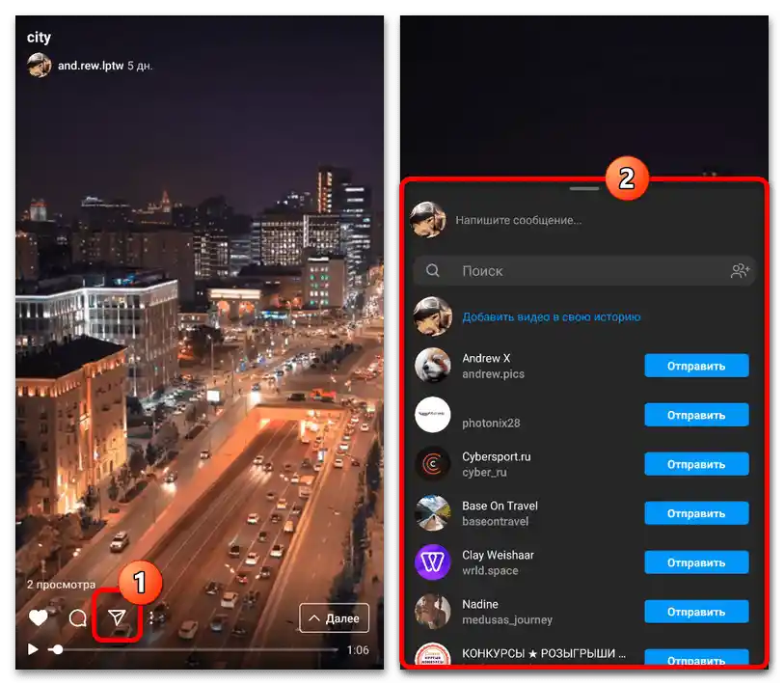Open the and.rew.lptw username link

(91, 66)
